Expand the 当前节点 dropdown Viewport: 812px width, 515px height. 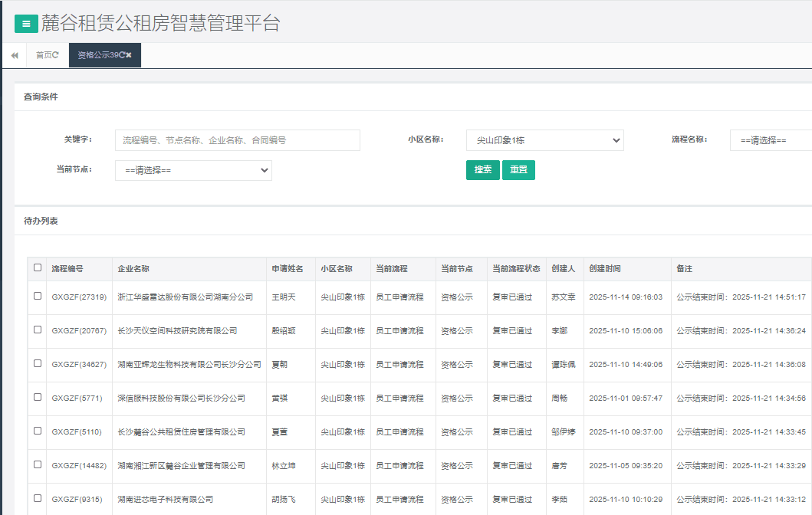[x=193, y=170]
